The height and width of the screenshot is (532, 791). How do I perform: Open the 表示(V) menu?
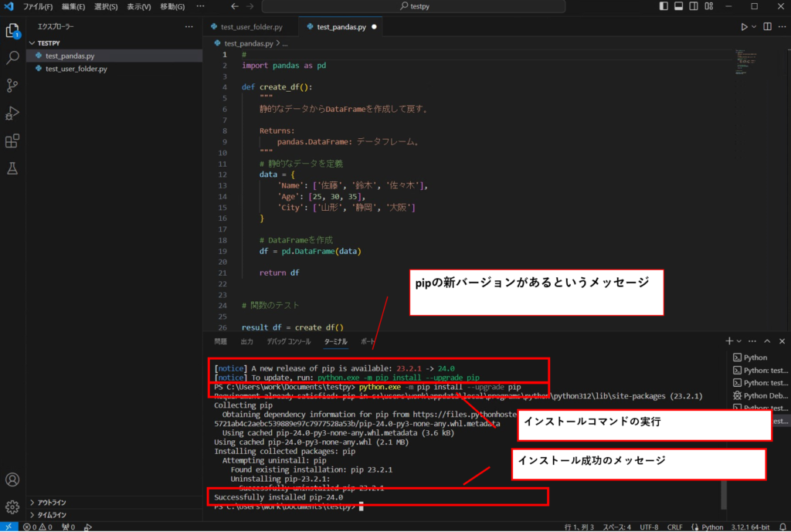click(139, 6)
